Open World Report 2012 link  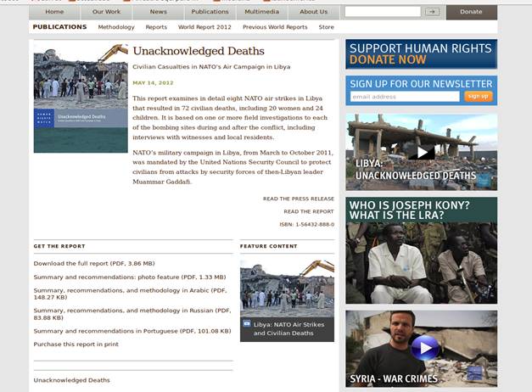204,27
